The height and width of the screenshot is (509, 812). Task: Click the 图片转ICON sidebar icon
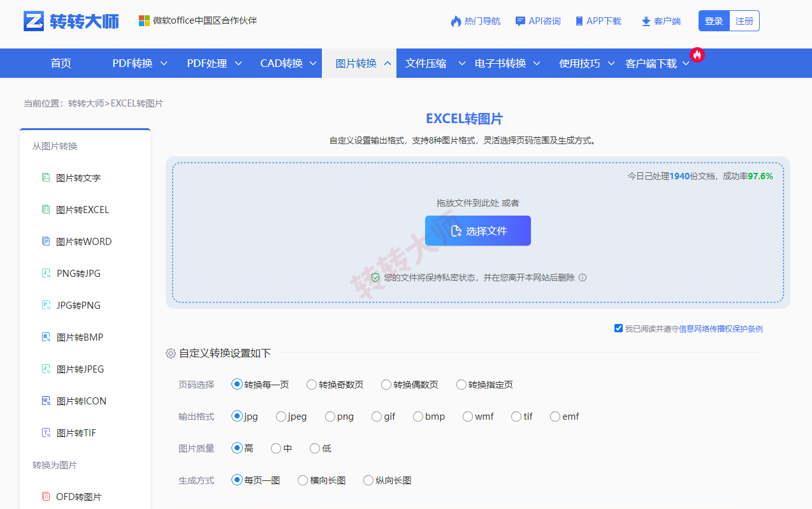46,401
